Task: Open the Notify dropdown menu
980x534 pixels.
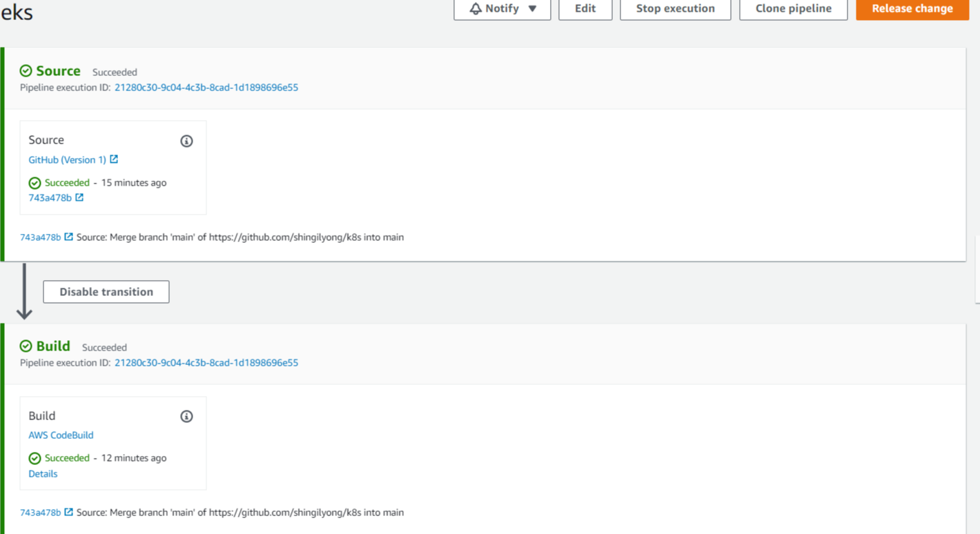Action: 502,9
